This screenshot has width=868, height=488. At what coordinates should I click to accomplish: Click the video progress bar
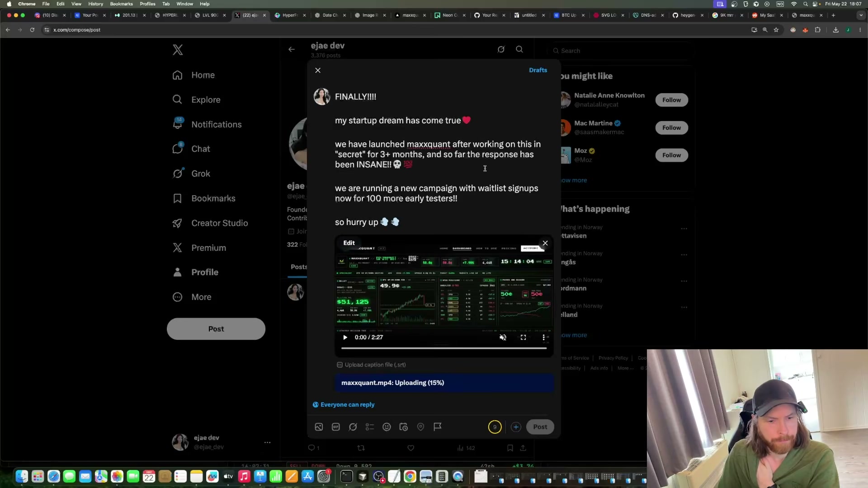pyautogui.click(x=444, y=348)
